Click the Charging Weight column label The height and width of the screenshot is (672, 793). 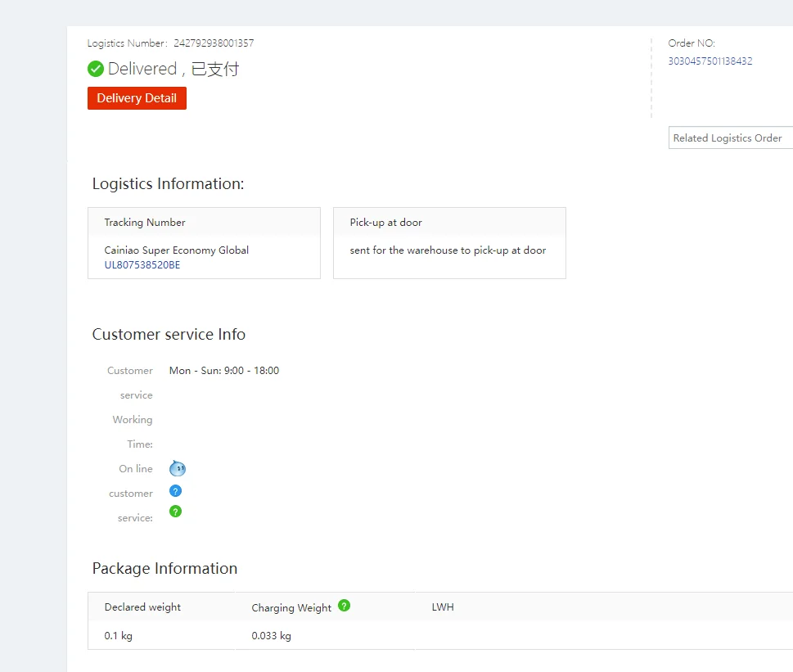(x=291, y=608)
